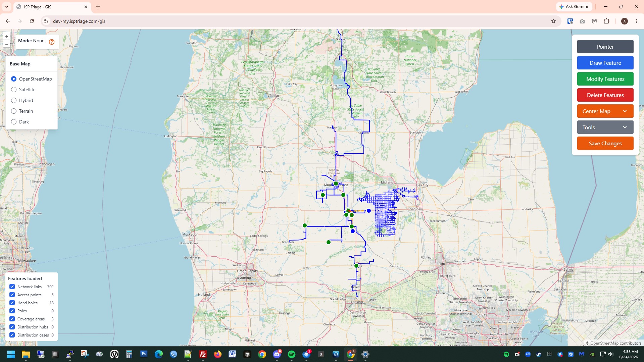The image size is (644, 362).
Task: Open Discord from the taskbar
Action: [x=277, y=354]
